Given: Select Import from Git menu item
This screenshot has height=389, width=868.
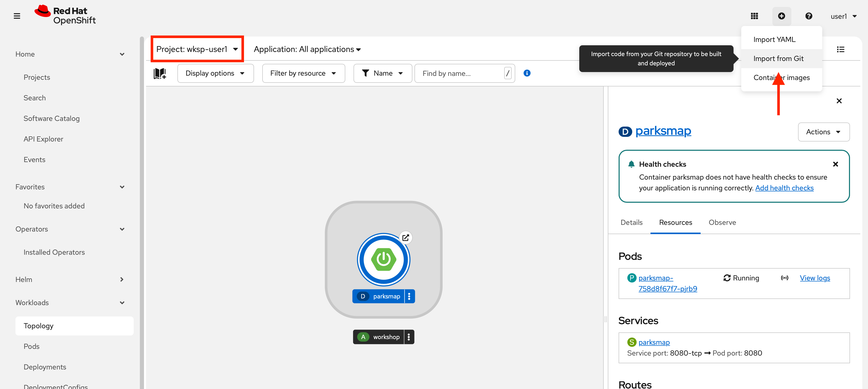Looking at the screenshot, I should pyautogui.click(x=778, y=59).
